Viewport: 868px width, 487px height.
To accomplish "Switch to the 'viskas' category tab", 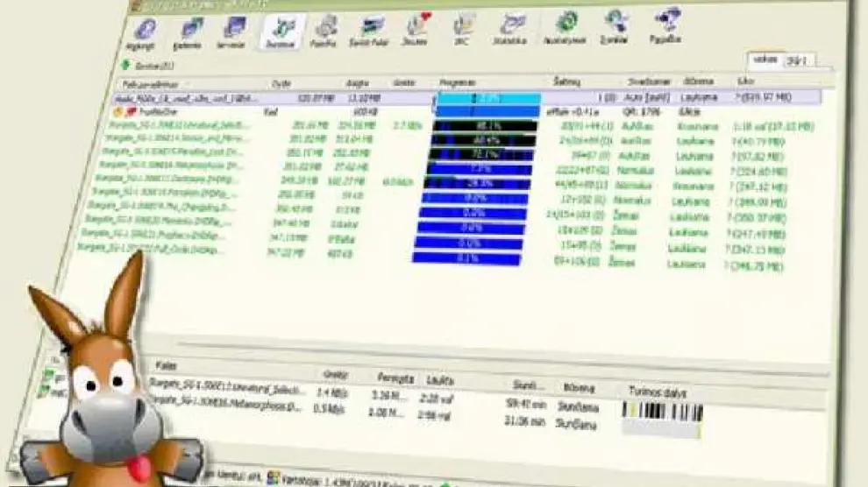I will (762, 59).
